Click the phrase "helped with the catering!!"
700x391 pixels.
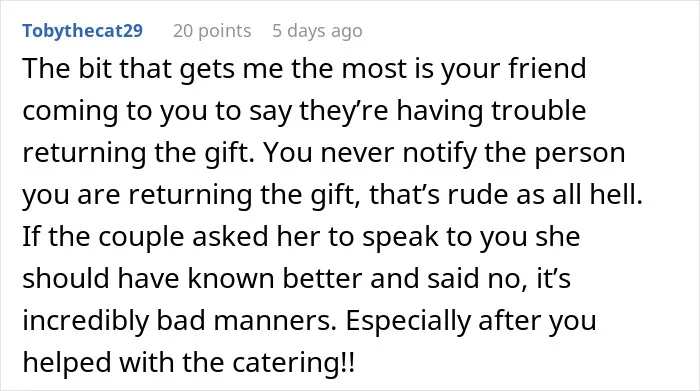189,362
